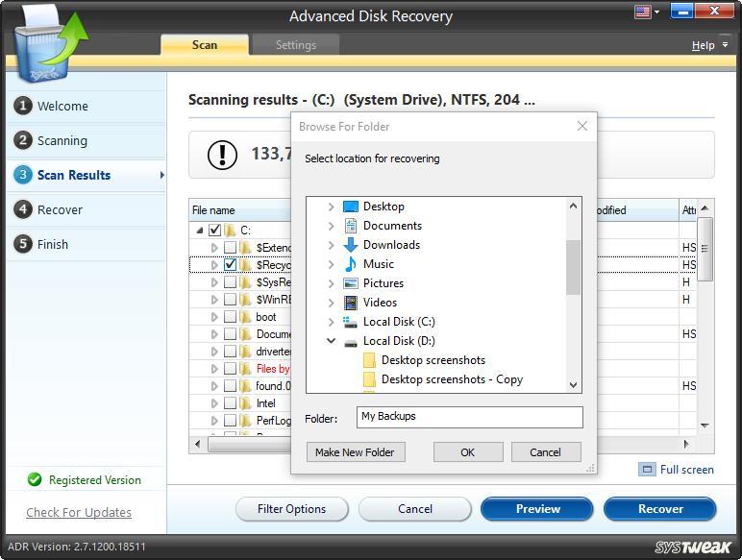Viewport: 742px width, 560px height.
Task: Open the Help dropdown menu
Action: click(x=708, y=45)
